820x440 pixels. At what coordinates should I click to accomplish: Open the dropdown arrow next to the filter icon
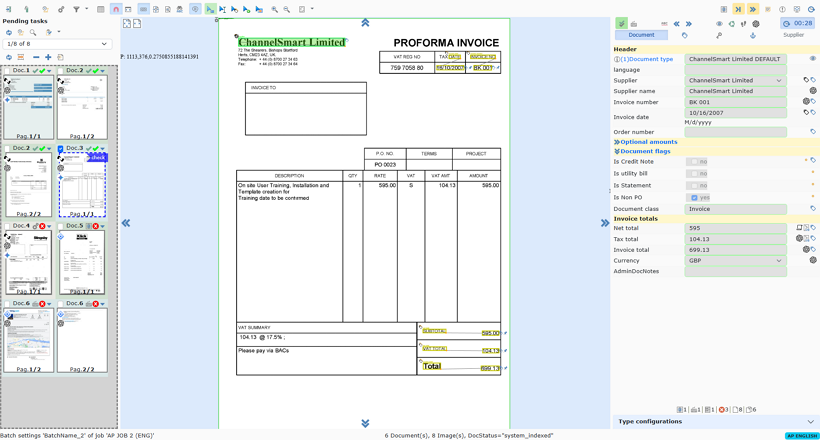click(86, 9)
